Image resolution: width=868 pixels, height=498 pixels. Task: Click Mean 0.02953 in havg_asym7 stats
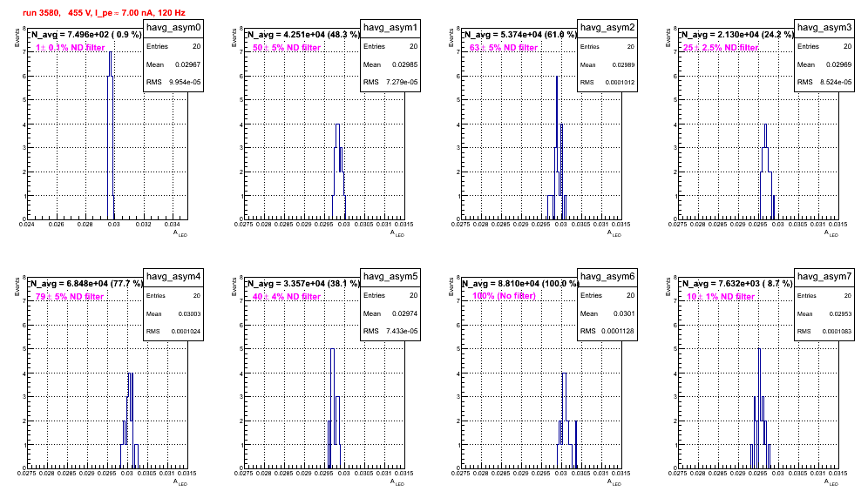pyautogui.click(x=824, y=313)
